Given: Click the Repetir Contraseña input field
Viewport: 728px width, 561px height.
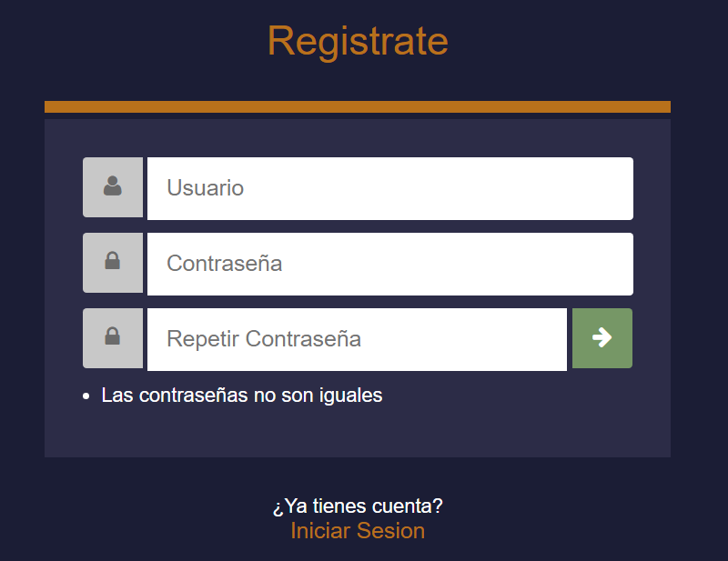Looking at the screenshot, I should pyautogui.click(x=357, y=337).
